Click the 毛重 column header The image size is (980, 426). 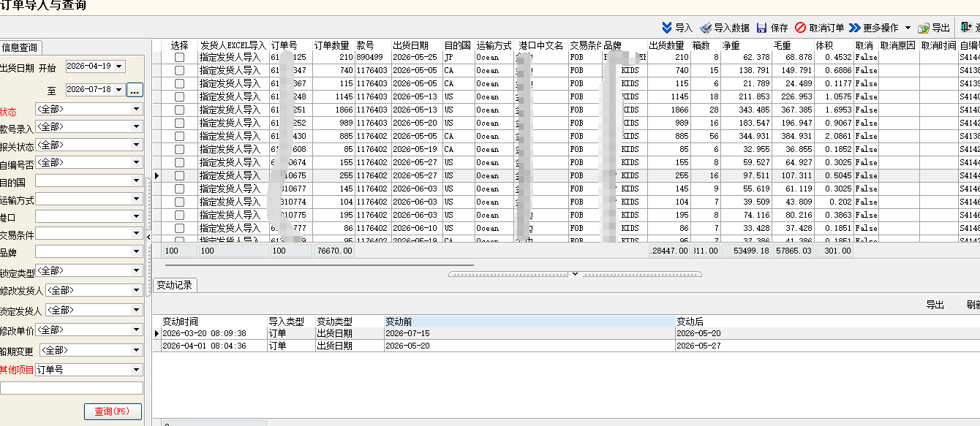(794, 45)
